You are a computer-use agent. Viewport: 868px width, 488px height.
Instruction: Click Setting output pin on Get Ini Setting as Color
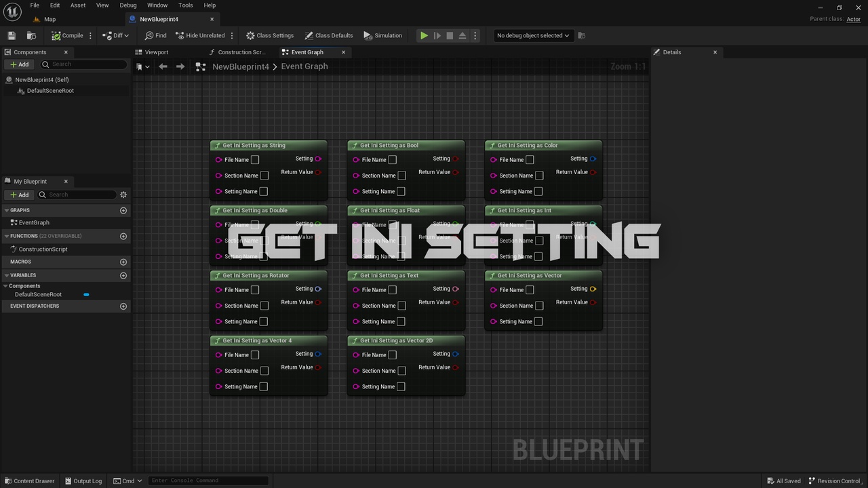593,159
